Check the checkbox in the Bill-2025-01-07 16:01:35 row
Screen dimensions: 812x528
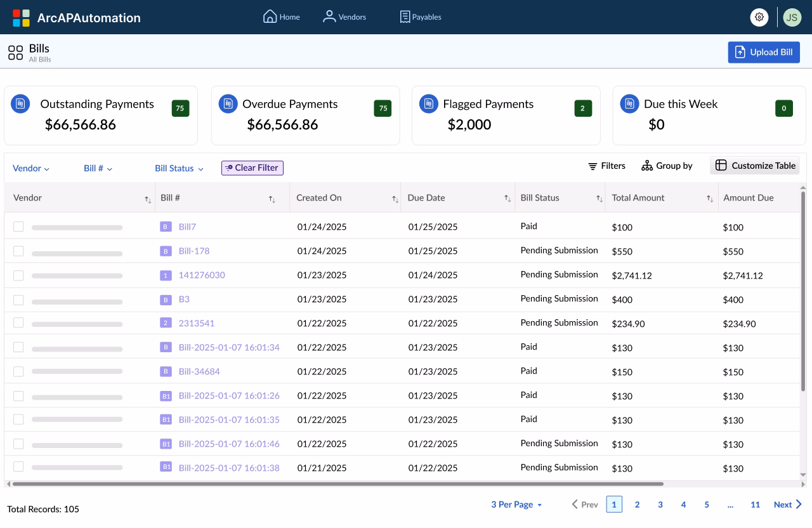tap(18, 419)
